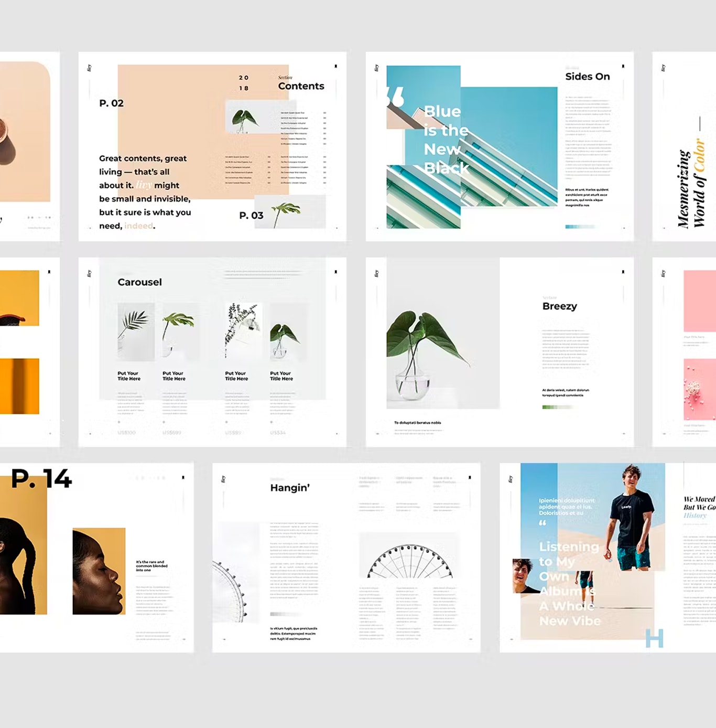Click the bookmark marker on the Carousel slide

pyautogui.click(x=335, y=272)
